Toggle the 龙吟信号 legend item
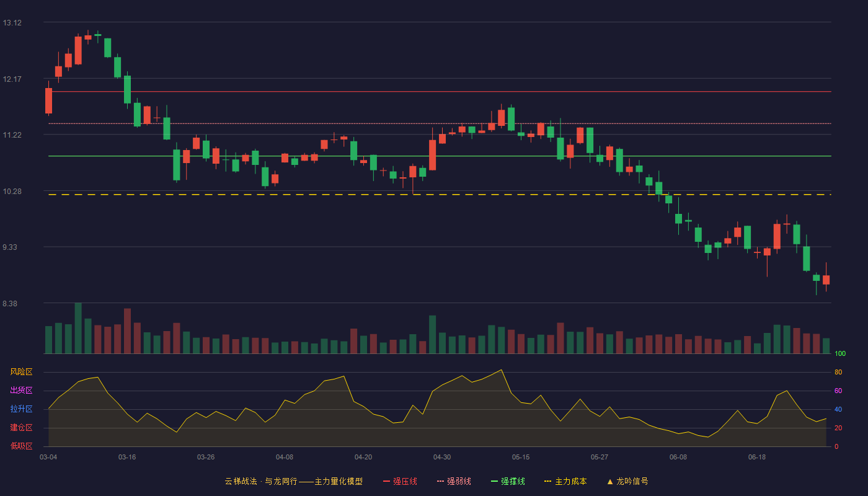 point(627,481)
